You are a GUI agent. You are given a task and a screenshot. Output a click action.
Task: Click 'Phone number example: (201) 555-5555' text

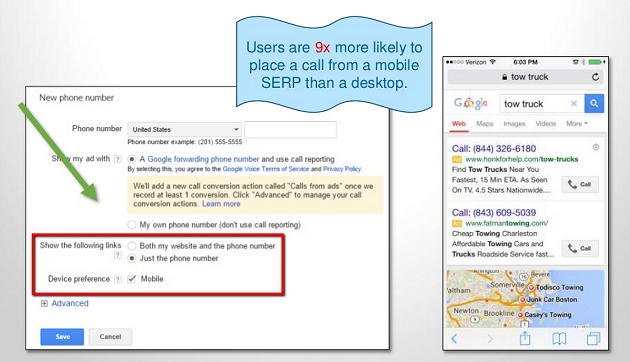coord(185,142)
